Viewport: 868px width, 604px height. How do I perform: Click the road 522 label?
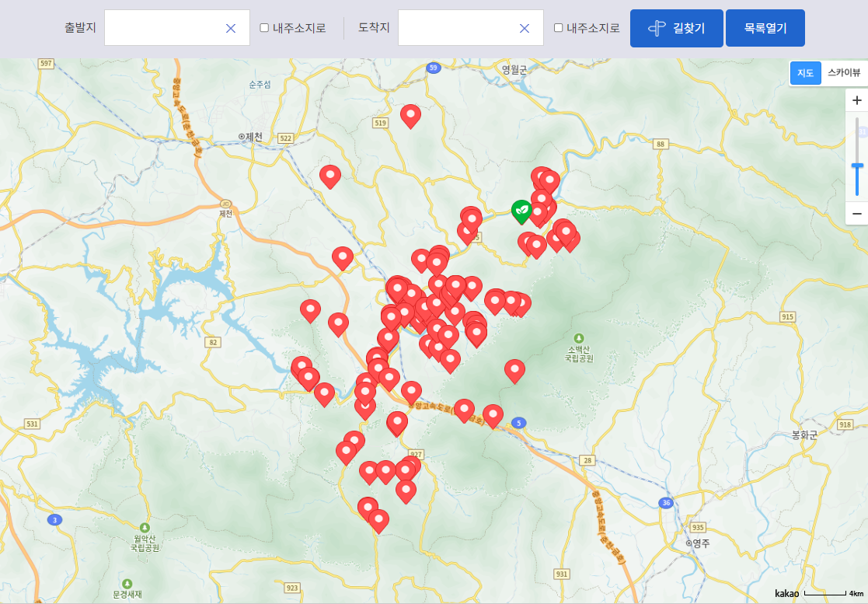(285, 138)
